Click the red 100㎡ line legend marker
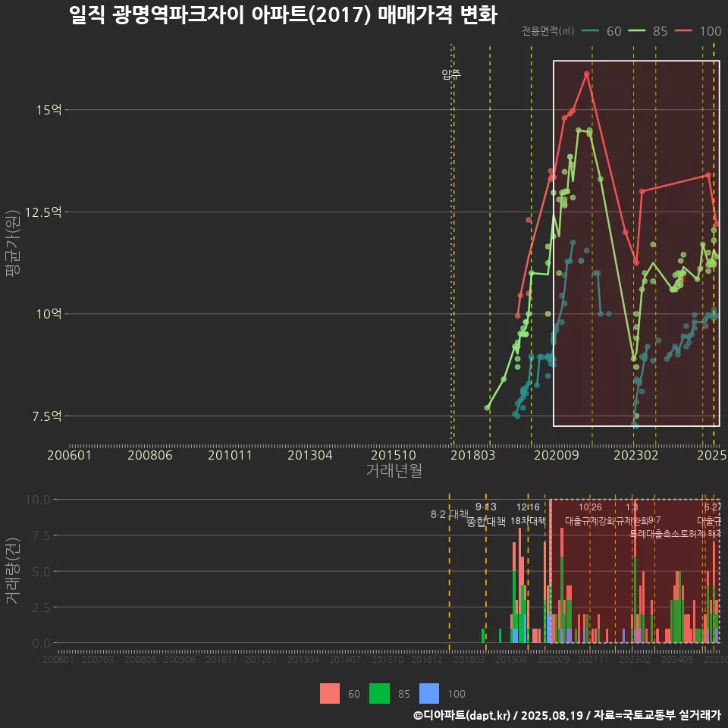728x728 pixels. (683, 31)
